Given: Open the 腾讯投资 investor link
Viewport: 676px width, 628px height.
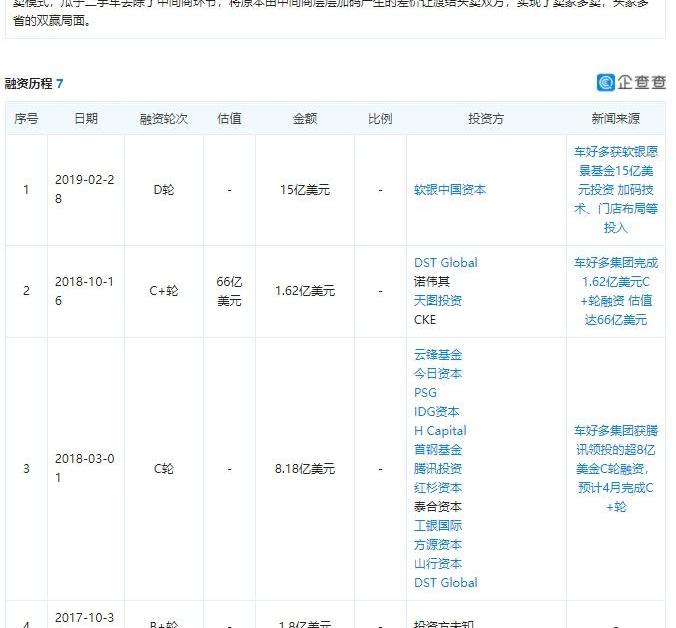Looking at the screenshot, I should point(438,469).
